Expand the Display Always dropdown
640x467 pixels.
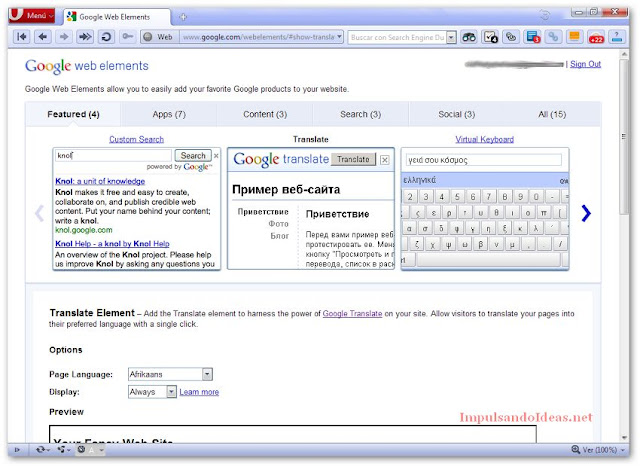pyautogui.click(x=152, y=392)
